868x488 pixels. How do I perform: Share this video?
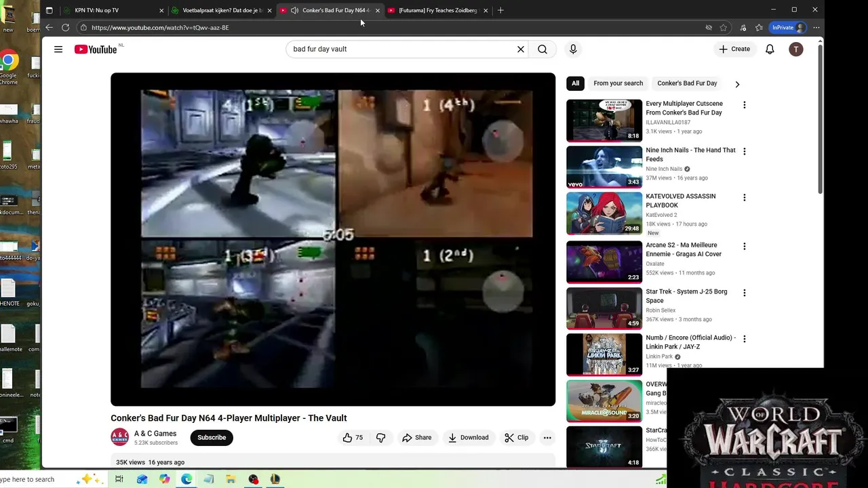416,438
